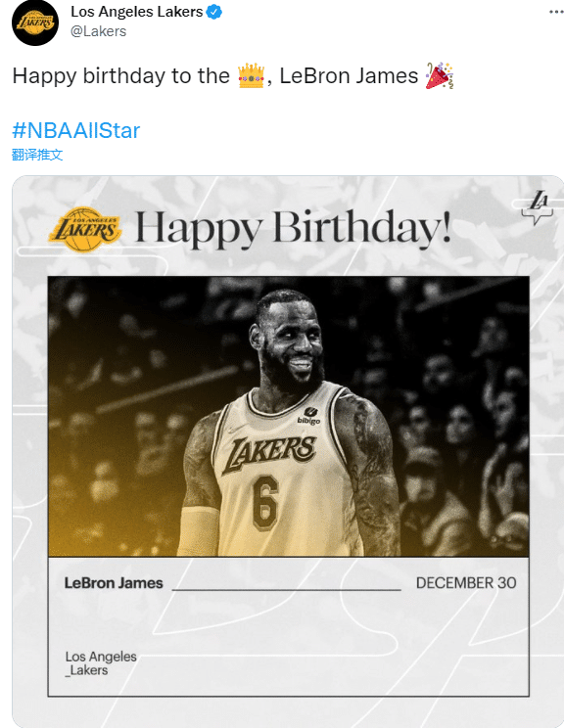The width and height of the screenshot is (564, 728).
Task: Click the LA speech-bubble logo on the card
Action: tap(538, 207)
